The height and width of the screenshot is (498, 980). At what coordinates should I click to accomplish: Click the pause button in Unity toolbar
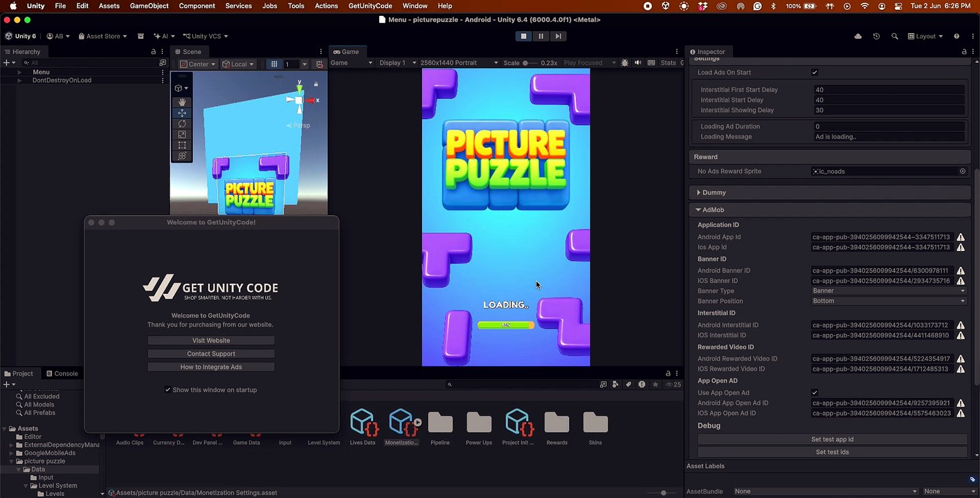click(x=541, y=36)
